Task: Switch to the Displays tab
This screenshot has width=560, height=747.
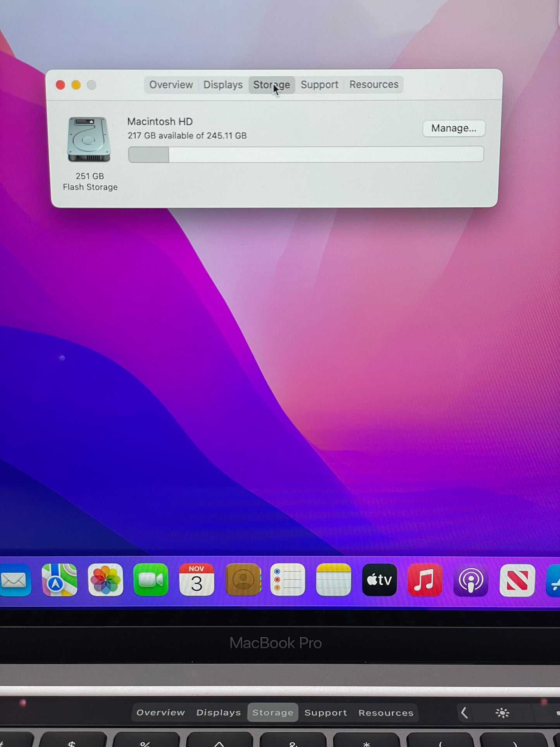Action: tap(223, 85)
